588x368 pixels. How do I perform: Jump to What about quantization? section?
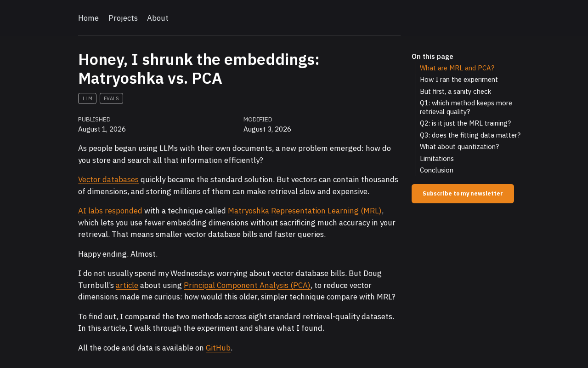(459, 147)
